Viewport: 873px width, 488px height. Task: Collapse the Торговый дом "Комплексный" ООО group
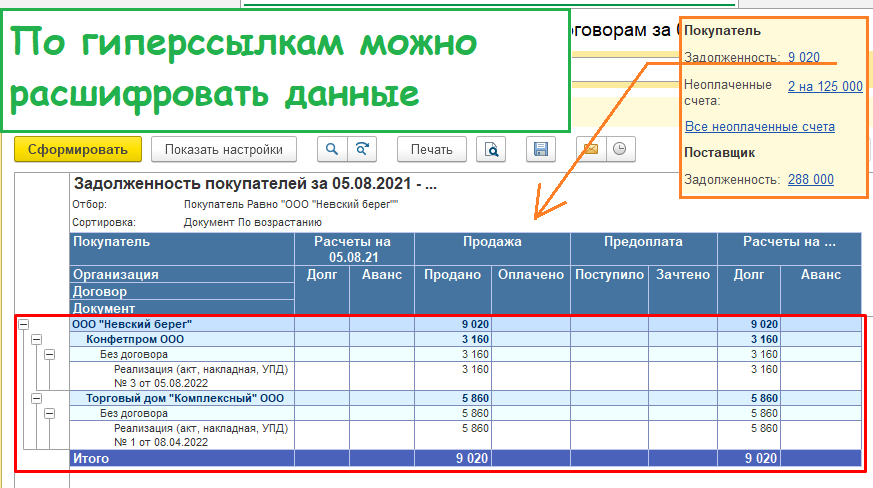[37, 398]
